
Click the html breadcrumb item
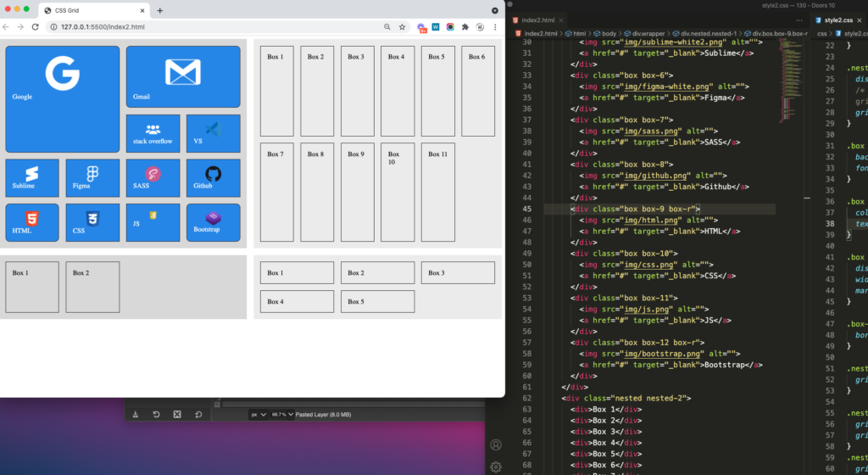pyautogui.click(x=576, y=33)
